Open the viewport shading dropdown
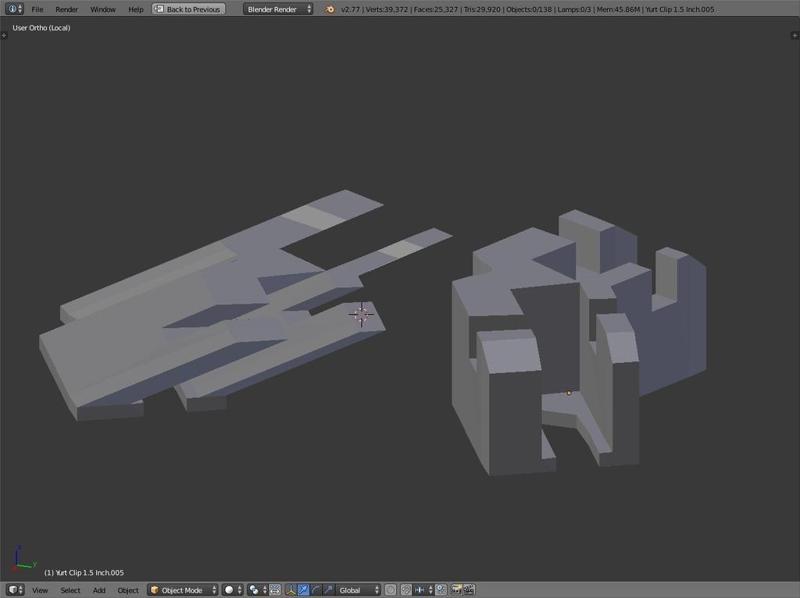This screenshot has height=598, width=800. click(x=232, y=590)
